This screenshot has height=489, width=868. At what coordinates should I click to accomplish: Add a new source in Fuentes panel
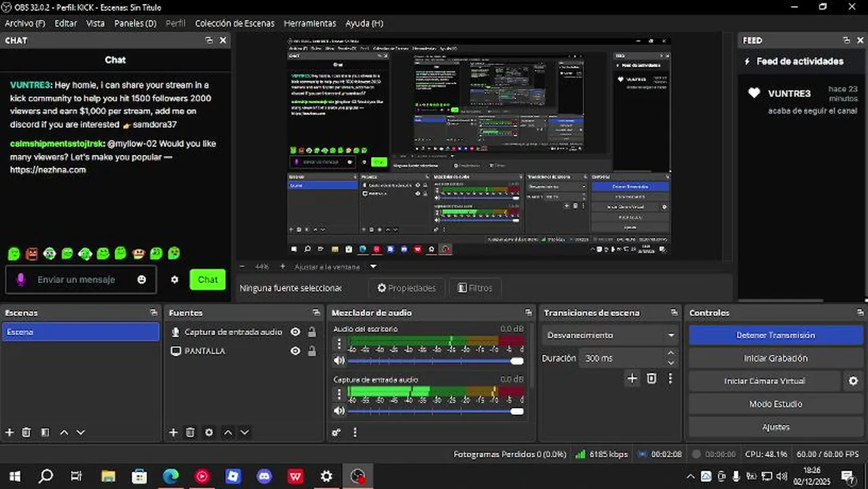pyautogui.click(x=173, y=432)
